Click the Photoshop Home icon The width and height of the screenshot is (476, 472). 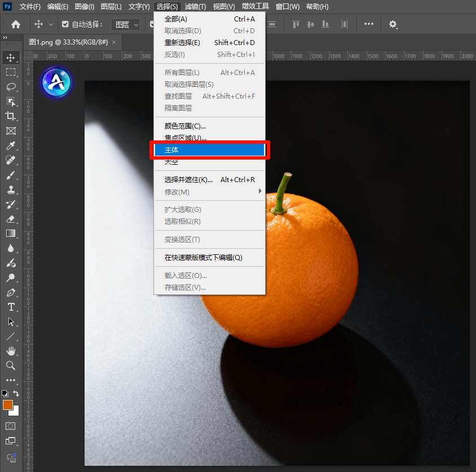click(15, 24)
